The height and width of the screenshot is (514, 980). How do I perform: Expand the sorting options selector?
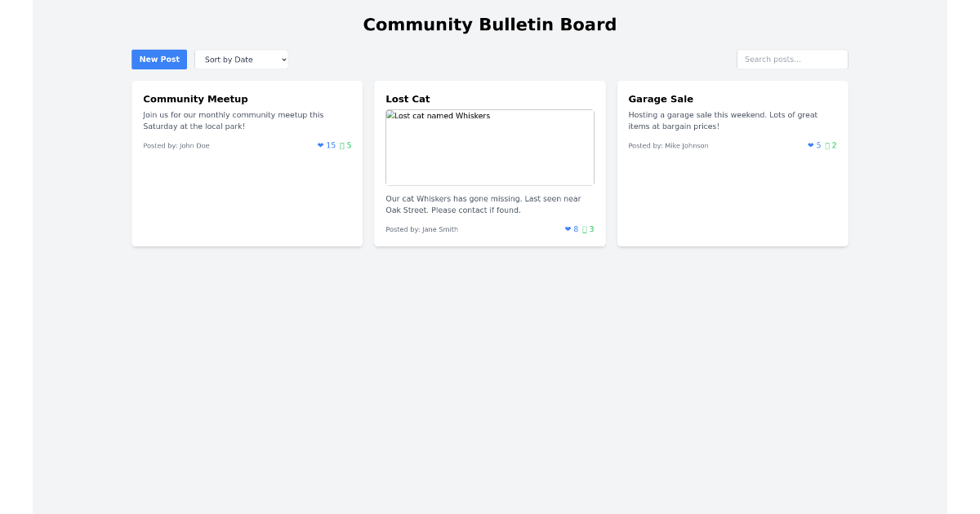click(x=241, y=59)
